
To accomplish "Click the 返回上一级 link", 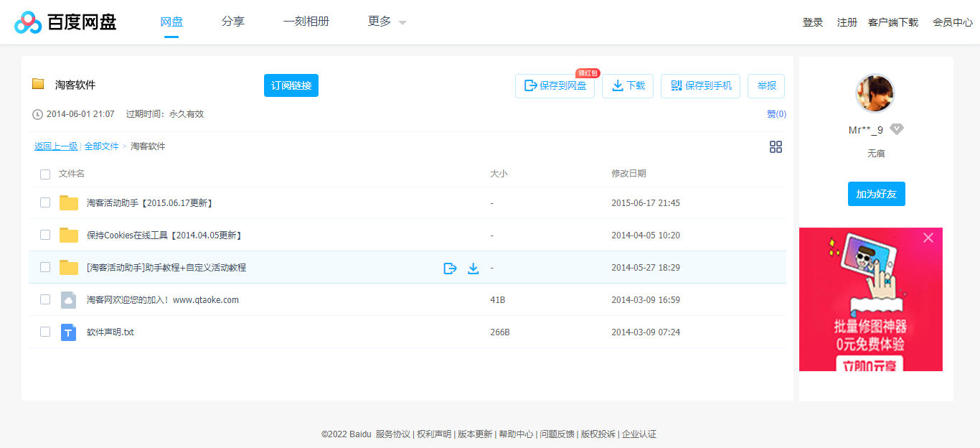I will click(x=55, y=146).
